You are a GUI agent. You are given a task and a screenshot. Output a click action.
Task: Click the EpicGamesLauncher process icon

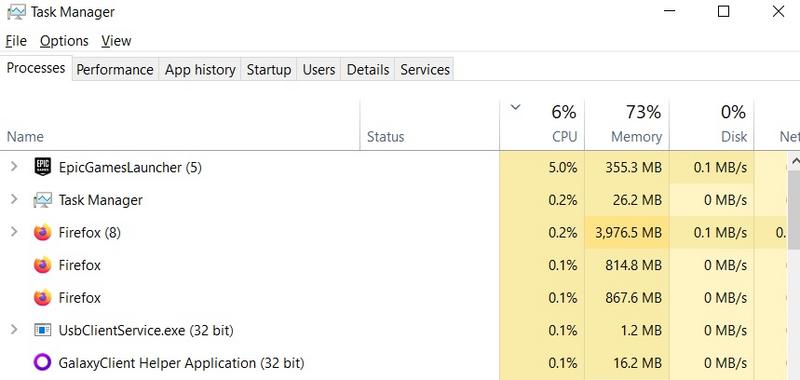[43, 167]
